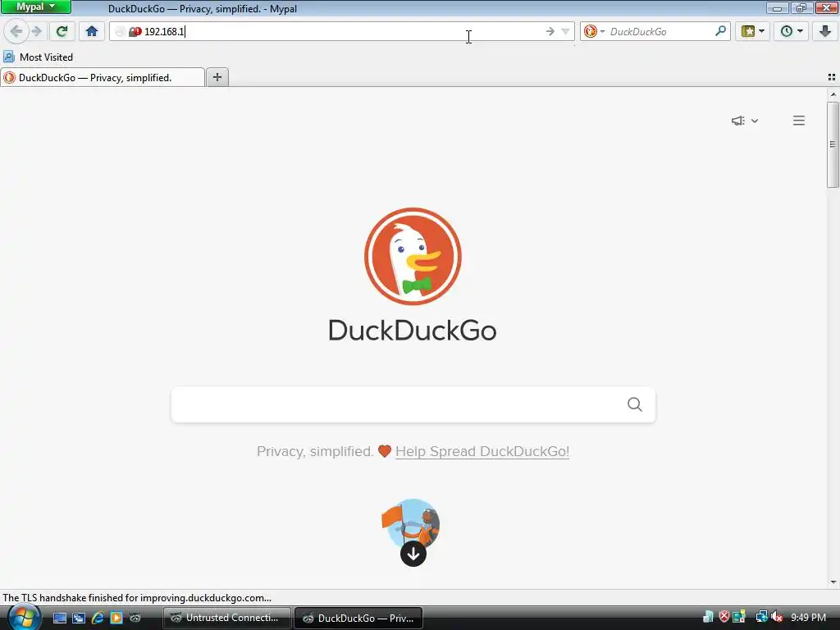Open a new tab
This screenshot has height=630, width=840.
[217, 77]
